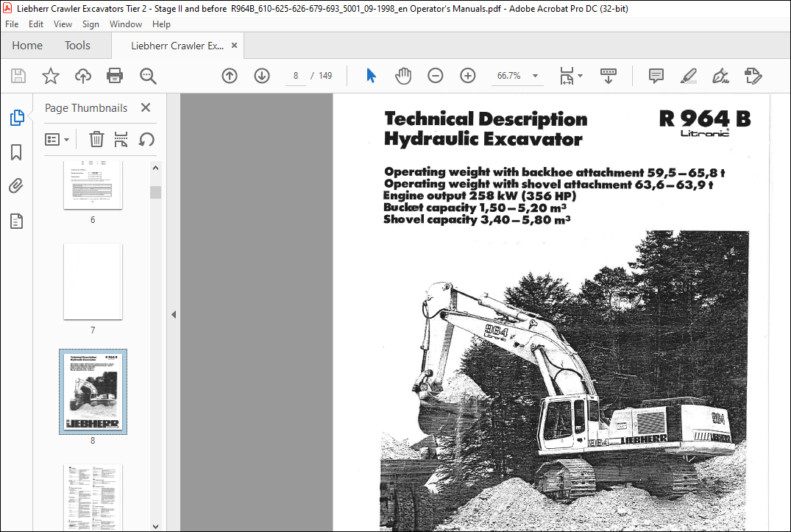791x532 pixels.
Task: Open Page Thumbnails sidebar icon
Action: click(x=17, y=118)
